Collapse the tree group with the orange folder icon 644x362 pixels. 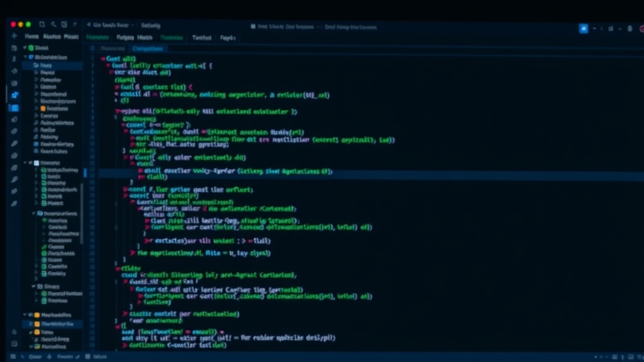(x=25, y=315)
